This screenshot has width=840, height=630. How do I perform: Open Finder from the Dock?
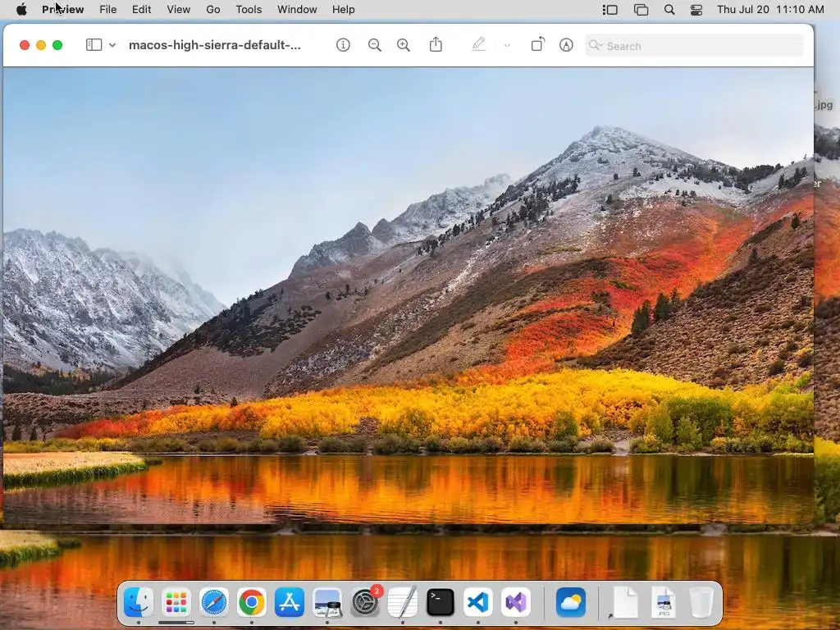point(138,602)
